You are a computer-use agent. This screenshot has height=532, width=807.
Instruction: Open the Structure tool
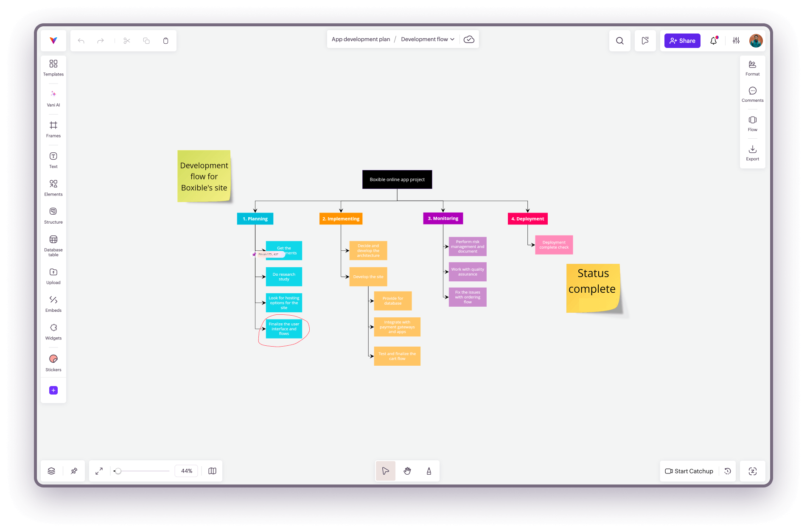pyautogui.click(x=53, y=216)
